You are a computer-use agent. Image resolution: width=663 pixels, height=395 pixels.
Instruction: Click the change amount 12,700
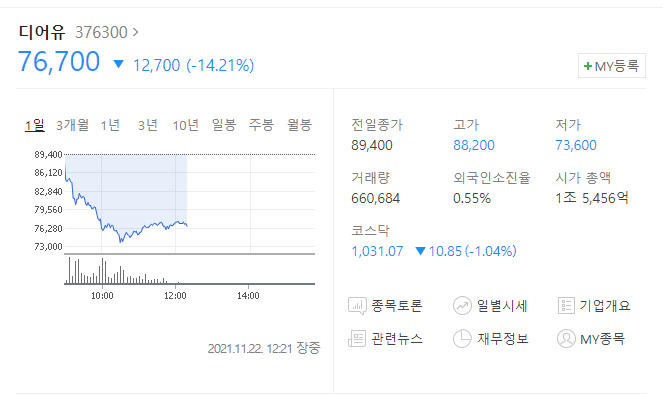click(x=156, y=66)
